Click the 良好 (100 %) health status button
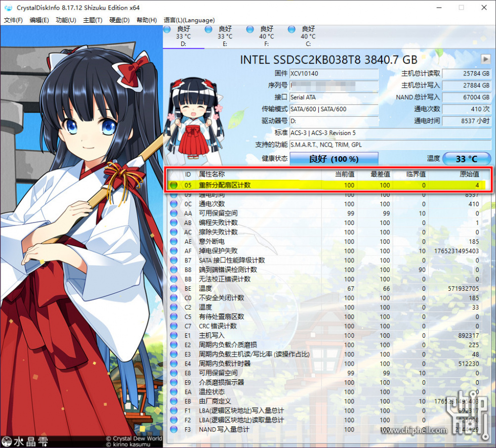The height and width of the screenshot is (448, 496). 334,159
